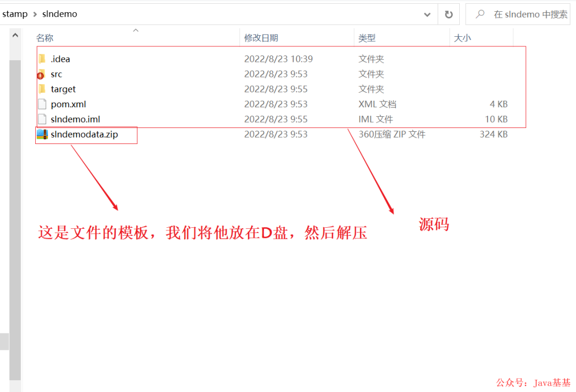Click the search magnifier icon
This screenshot has height=392, width=576.
click(481, 14)
